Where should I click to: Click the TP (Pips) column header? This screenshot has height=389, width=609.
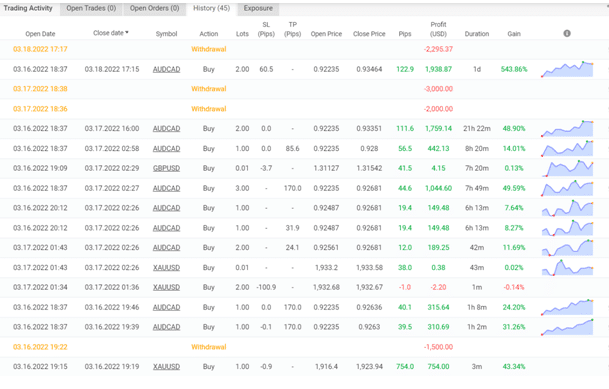tap(292, 29)
